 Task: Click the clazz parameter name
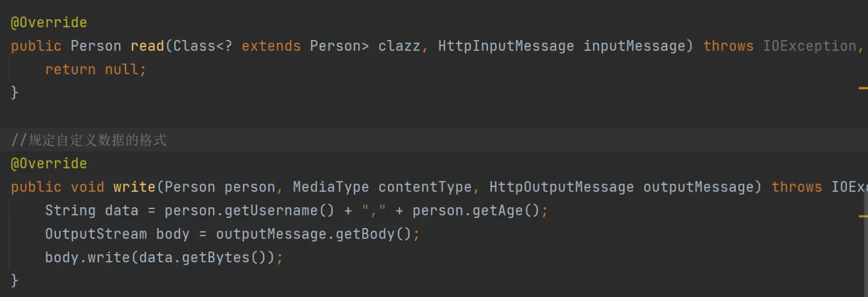(x=399, y=46)
